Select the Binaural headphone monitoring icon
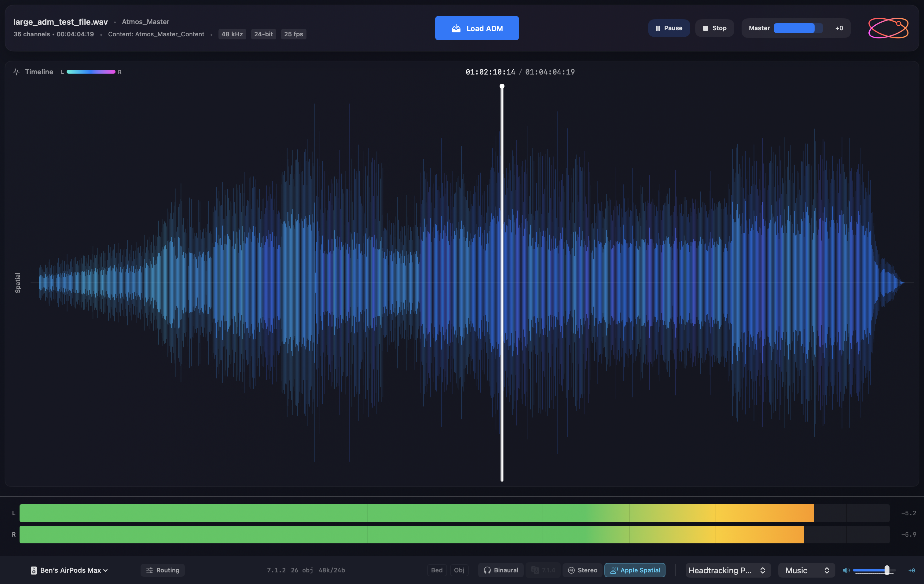 (x=488, y=570)
